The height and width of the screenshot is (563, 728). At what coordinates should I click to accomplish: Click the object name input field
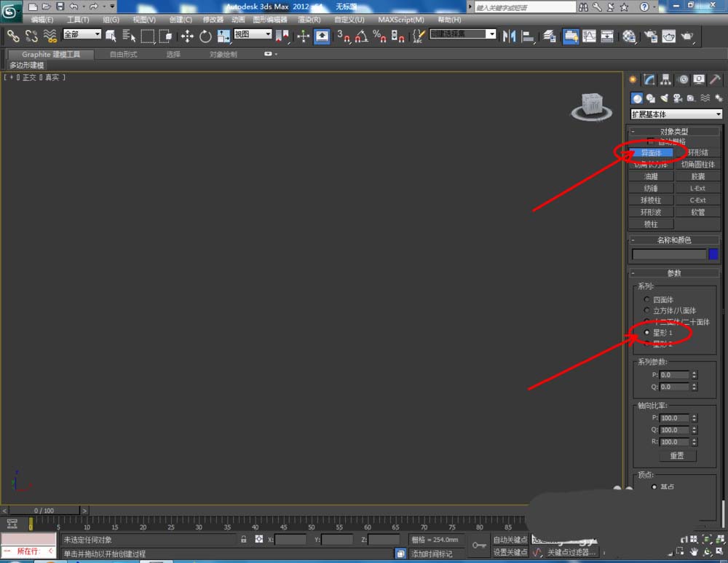click(668, 254)
